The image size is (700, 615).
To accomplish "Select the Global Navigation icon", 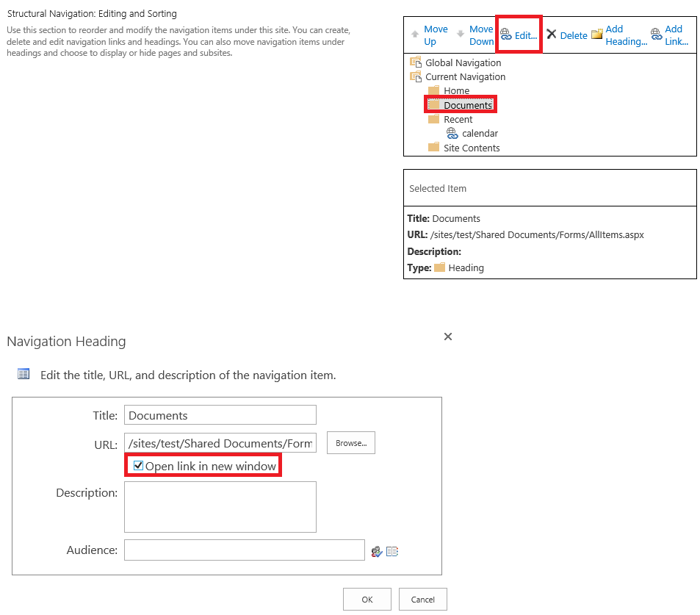I will pyautogui.click(x=417, y=62).
